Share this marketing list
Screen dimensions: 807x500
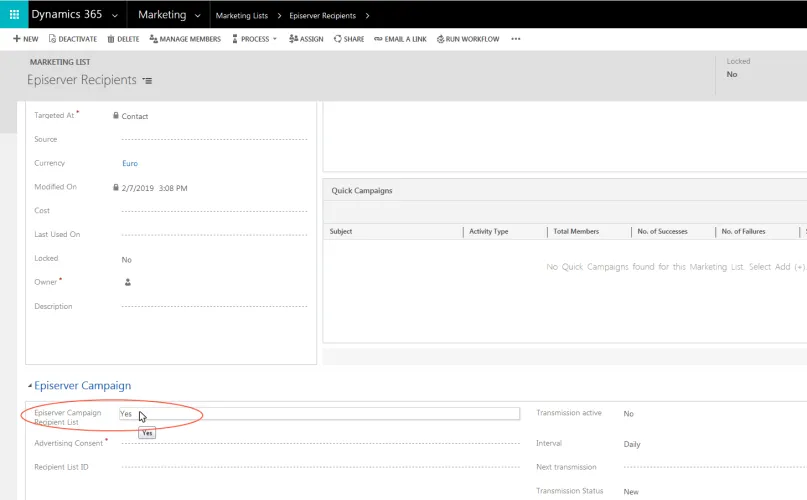(349, 39)
